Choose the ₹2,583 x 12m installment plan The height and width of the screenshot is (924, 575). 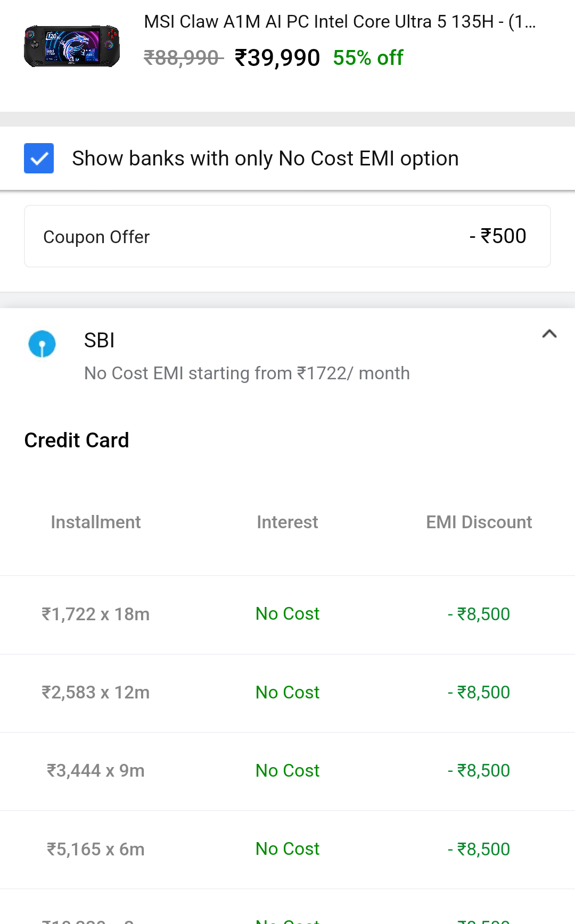click(x=96, y=693)
